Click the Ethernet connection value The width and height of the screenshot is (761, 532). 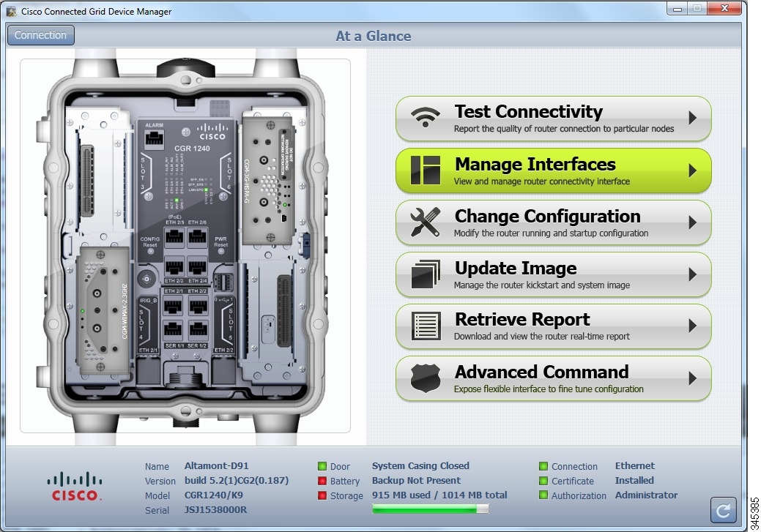pyautogui.click(x=635, y=465)
